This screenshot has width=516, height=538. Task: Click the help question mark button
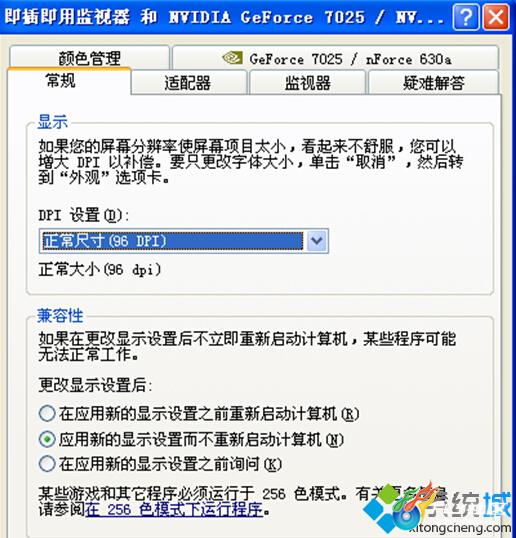tap(466, 17)
